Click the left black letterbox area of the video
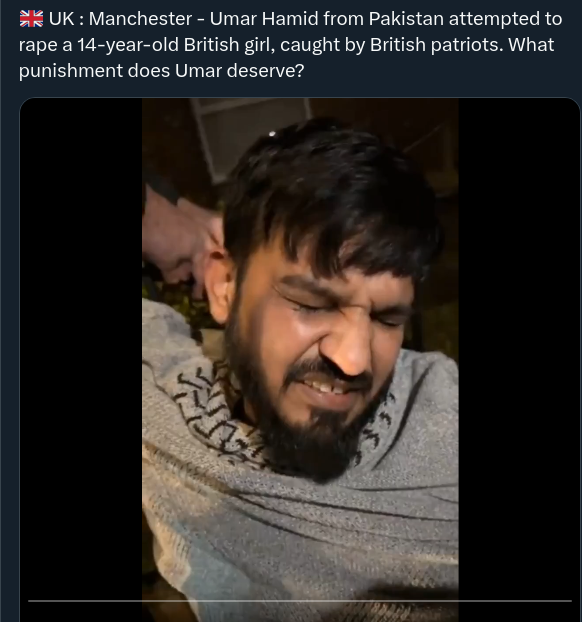This screenshot has width=582, height=622. [x=81, y=349]
